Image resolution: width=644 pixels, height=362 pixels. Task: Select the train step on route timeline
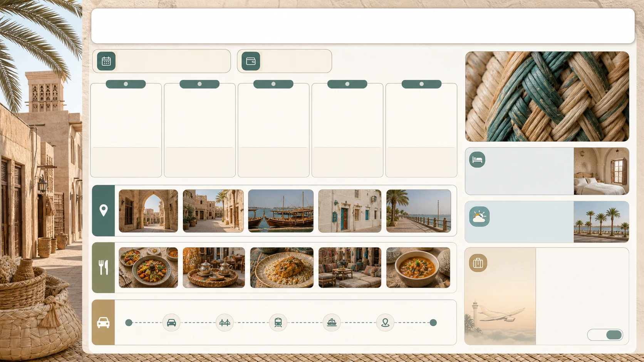(x=278, y=322)
